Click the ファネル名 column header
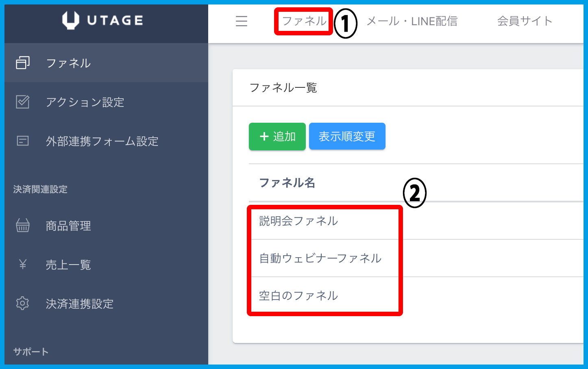The width and height of the screenshot is (588, 369). point(287,183)
